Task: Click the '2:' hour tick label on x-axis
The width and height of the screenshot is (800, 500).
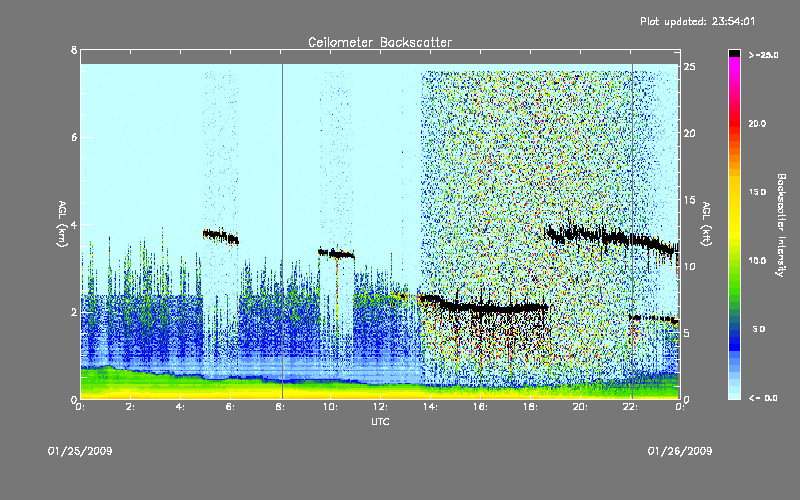Action: point(130,407)
